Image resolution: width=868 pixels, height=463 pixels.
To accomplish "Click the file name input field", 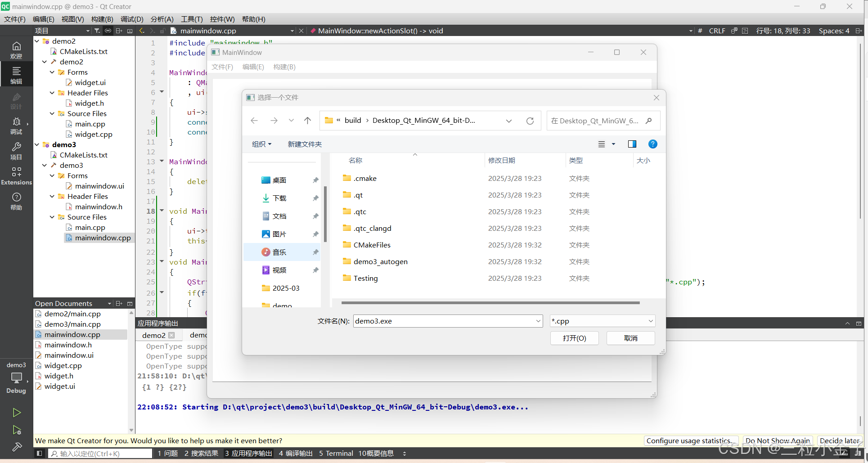I will click(x=444, y=321).
